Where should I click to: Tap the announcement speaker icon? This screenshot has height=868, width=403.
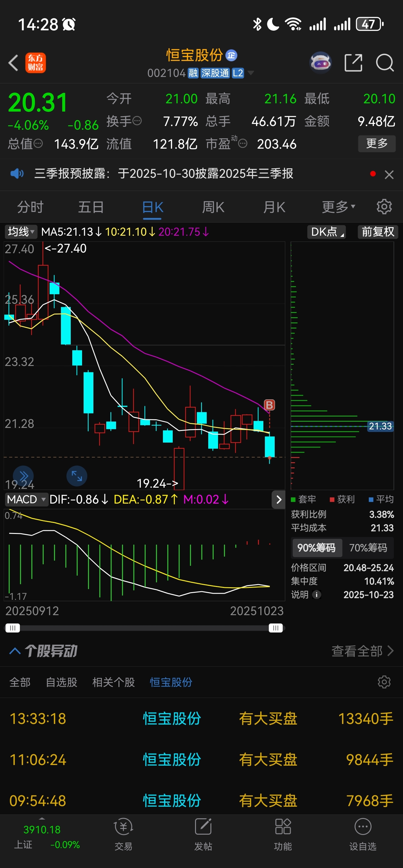point(17,173)
